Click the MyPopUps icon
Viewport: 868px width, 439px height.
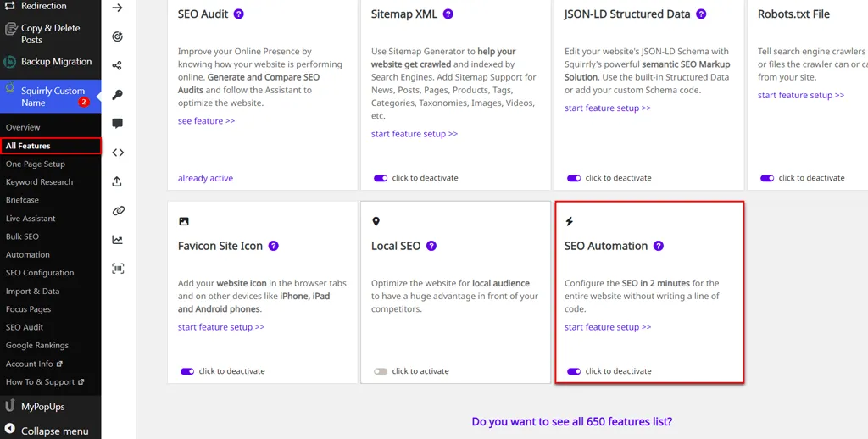click(10, 406)
